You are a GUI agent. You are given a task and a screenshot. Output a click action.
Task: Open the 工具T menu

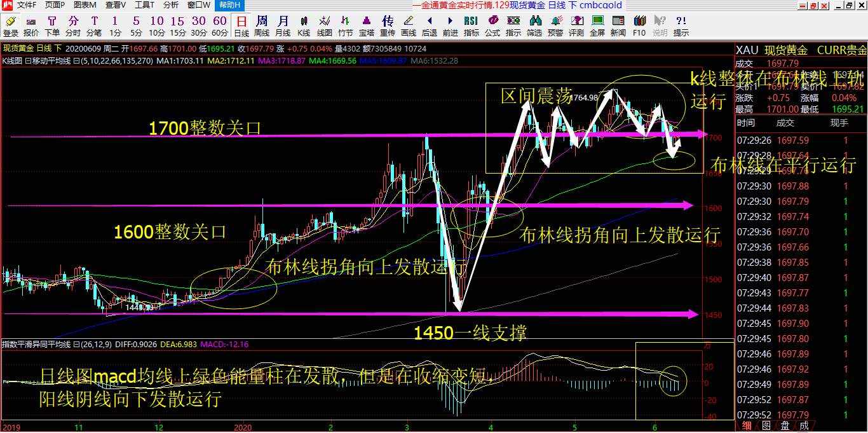tap(144, 5)
